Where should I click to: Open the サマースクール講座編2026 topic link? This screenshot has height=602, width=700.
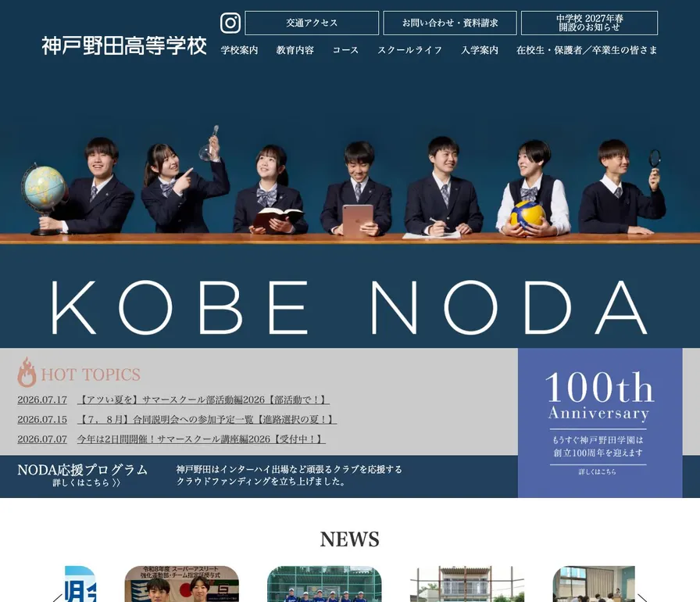201,439
